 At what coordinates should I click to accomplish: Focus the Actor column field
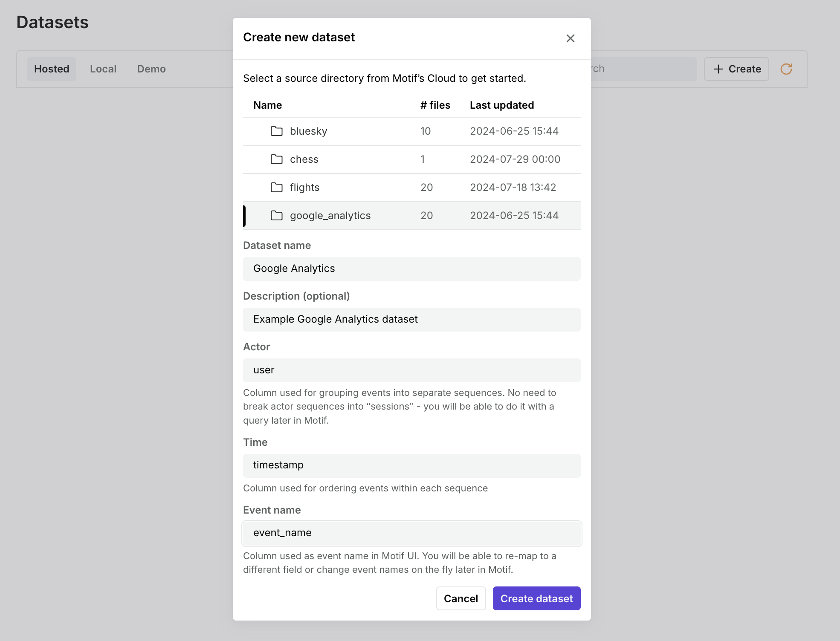411,370
